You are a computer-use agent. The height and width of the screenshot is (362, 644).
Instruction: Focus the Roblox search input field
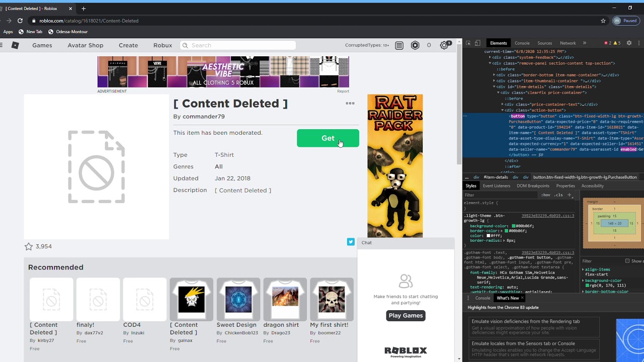click(x=238, y=45)
